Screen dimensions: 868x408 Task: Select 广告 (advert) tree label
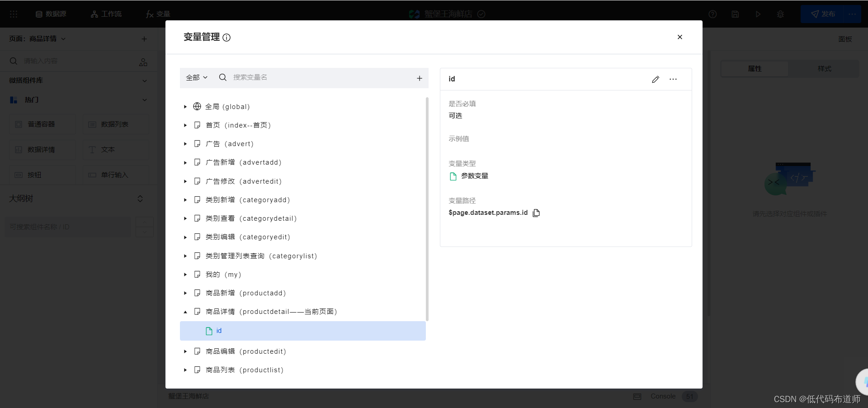[230, 144]
